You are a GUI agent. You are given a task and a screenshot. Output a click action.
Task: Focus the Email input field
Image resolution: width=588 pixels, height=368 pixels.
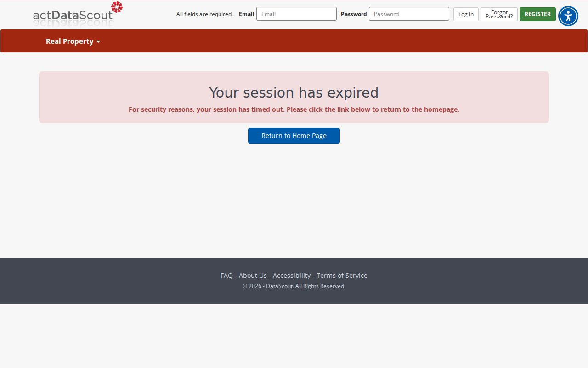296,14
